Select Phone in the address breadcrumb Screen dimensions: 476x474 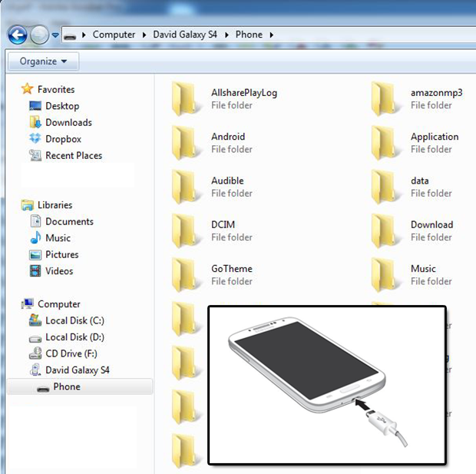(x=249, y=35)
